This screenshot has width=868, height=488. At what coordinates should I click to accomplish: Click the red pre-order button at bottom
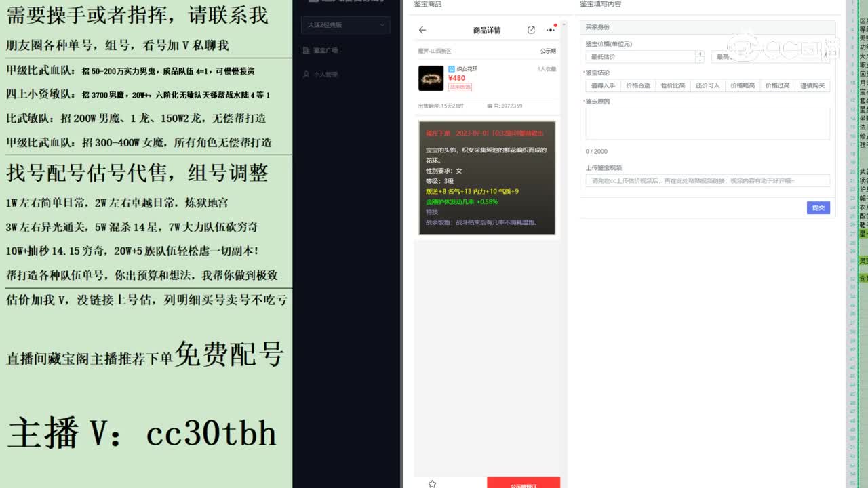click(524, 483)
